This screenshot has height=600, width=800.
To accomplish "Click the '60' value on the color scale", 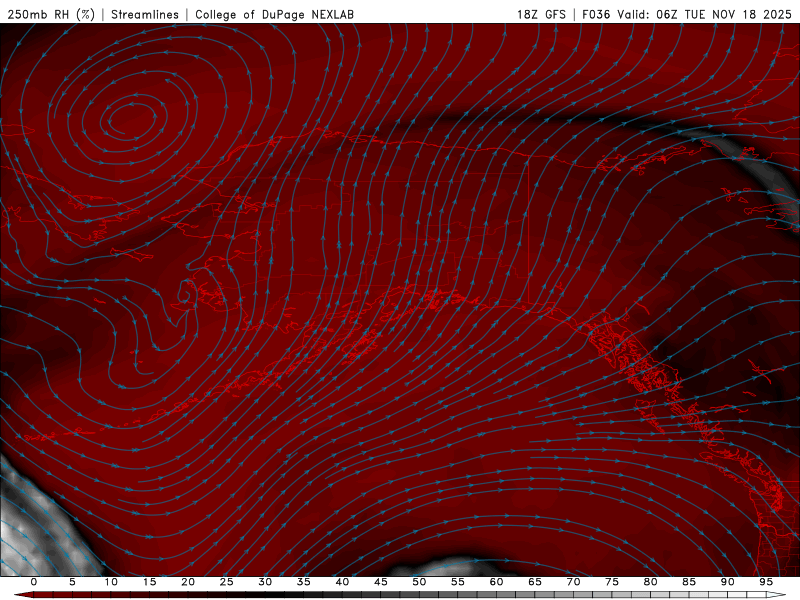I will pos(496,582).
